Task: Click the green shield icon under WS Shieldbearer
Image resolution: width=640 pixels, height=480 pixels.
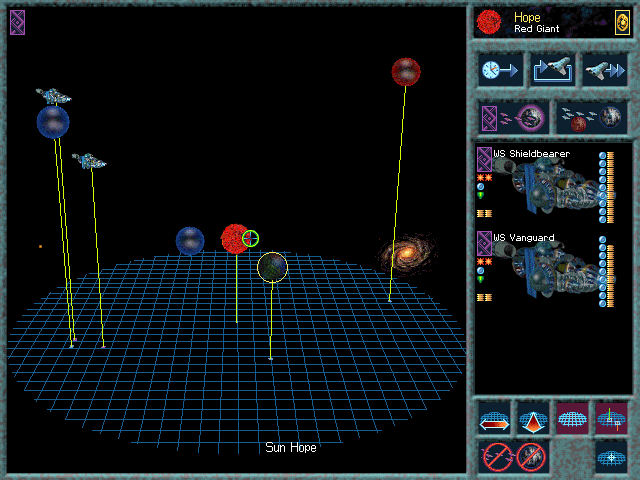Action: tap(480, 196)
